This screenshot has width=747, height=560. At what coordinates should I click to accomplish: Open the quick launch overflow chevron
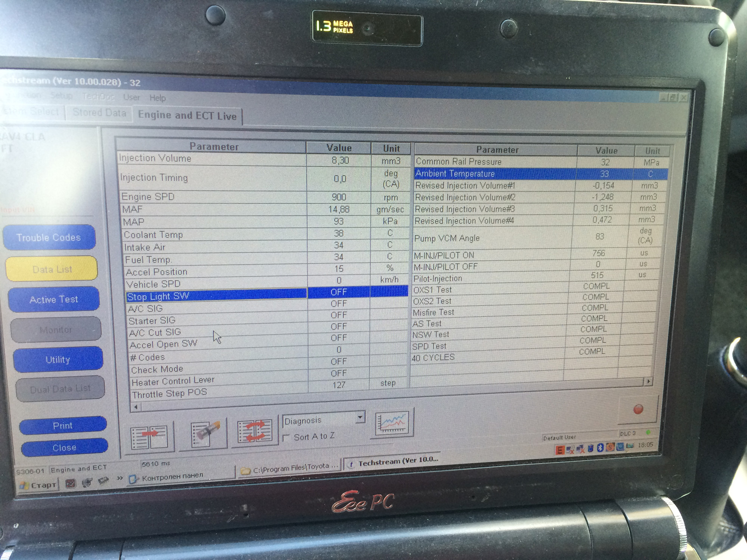click(x=120, y=478)
